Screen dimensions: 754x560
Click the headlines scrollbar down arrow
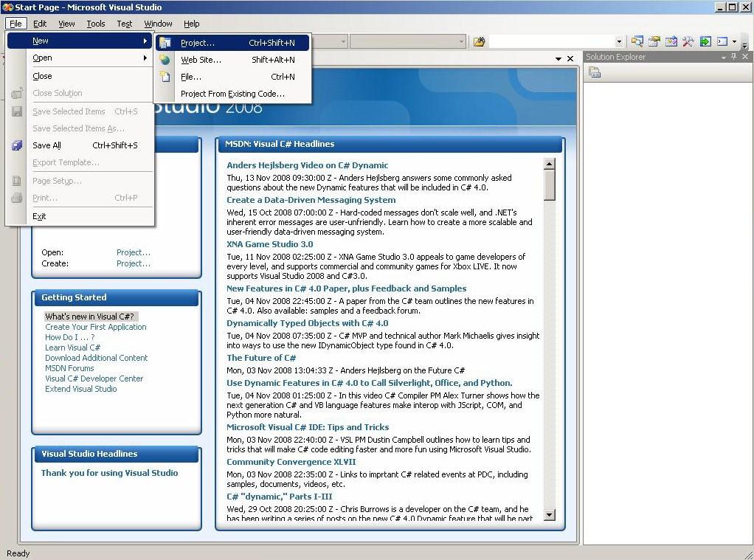tap(549, 515)
